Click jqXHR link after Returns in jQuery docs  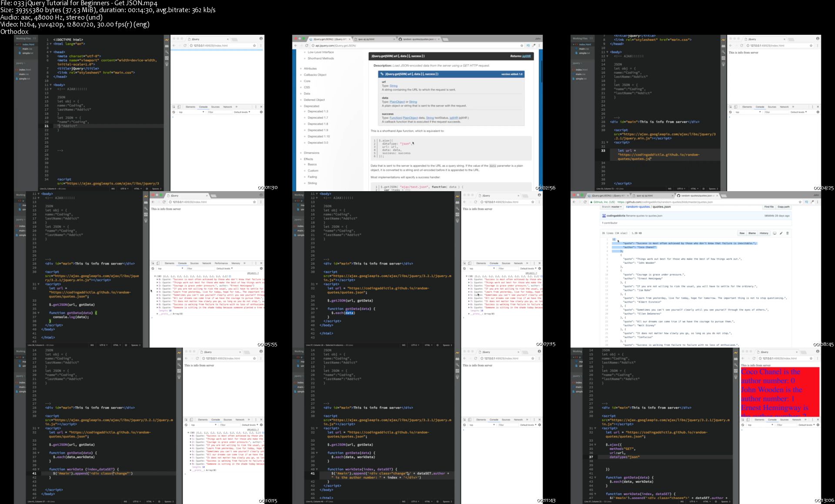click(526, 56)
